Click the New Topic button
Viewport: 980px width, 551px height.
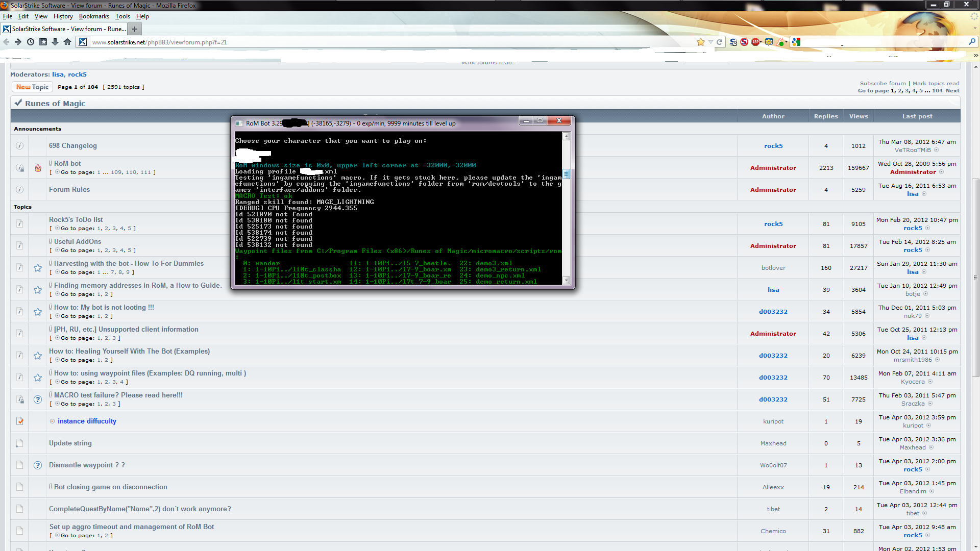point(32,87)
